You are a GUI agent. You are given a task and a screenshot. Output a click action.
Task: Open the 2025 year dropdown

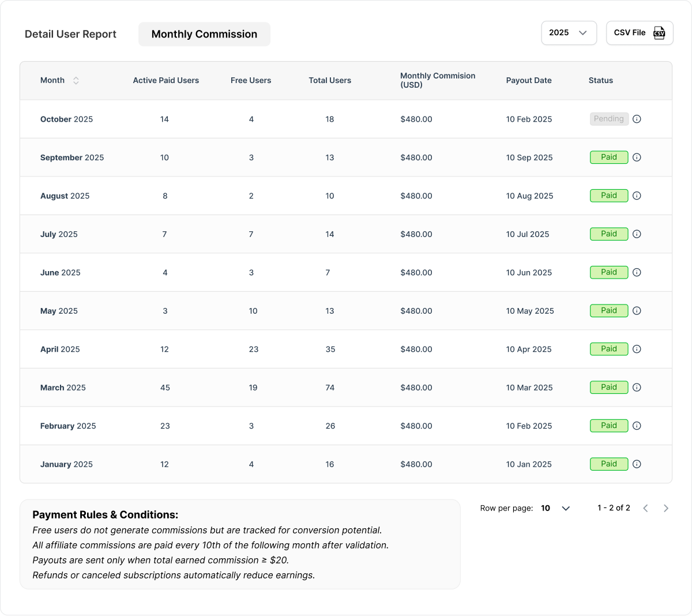569,33
